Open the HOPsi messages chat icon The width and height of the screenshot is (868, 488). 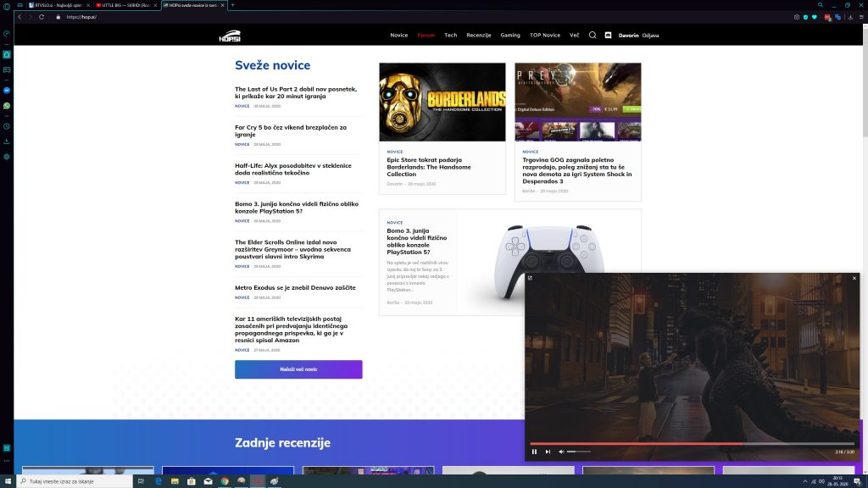(x=608, y=35)
